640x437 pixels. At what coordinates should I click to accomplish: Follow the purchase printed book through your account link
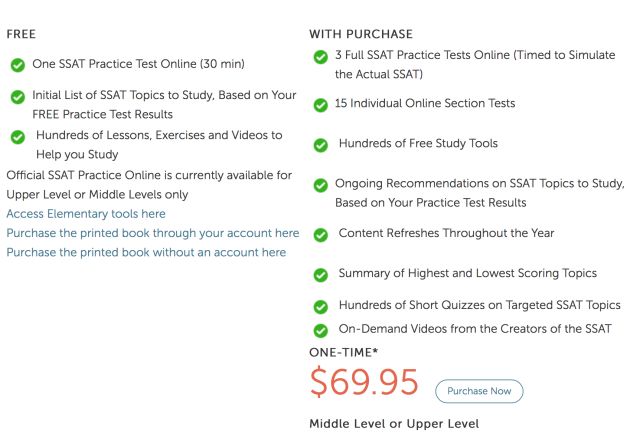[152, 233]
